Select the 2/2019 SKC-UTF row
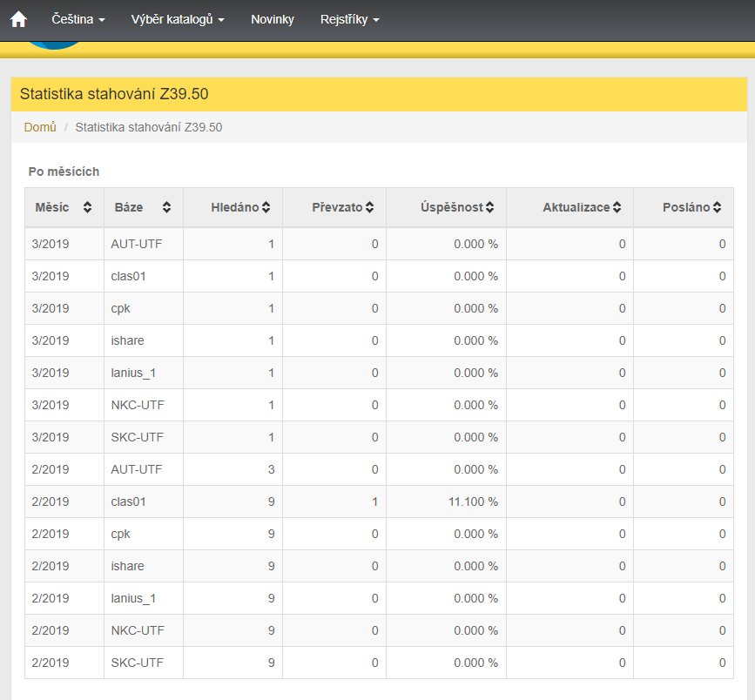This screenshot has width=755, height=700. pyautogui.click(x=136, y=663)
